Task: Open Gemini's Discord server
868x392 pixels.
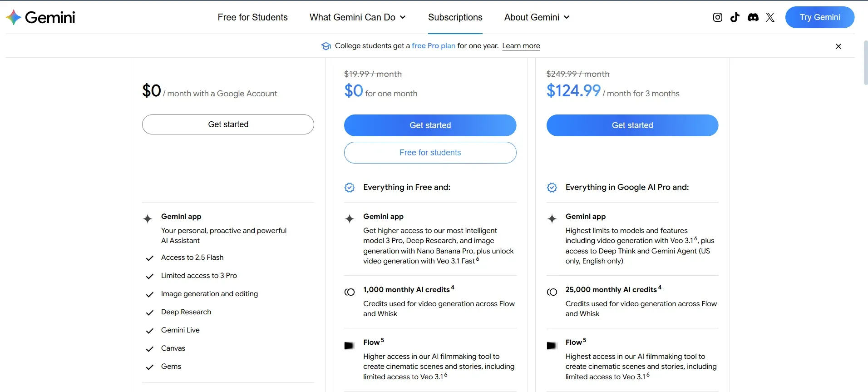Action: [x=753, y=17]
